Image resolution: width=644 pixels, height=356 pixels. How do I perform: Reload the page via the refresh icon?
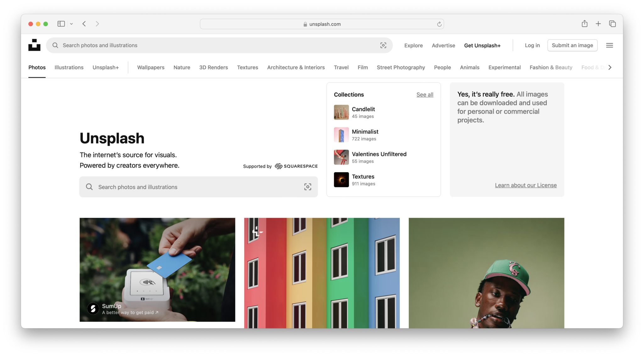coord(439,24)
